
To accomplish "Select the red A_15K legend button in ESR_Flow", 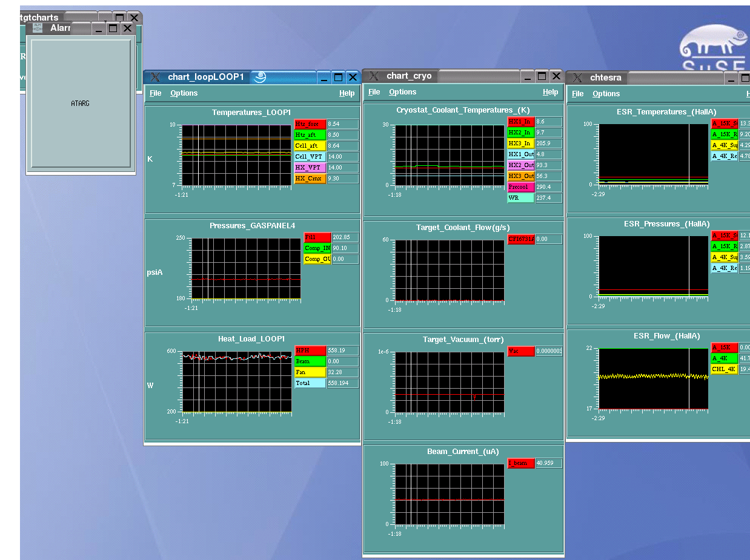I will (725, 348).
